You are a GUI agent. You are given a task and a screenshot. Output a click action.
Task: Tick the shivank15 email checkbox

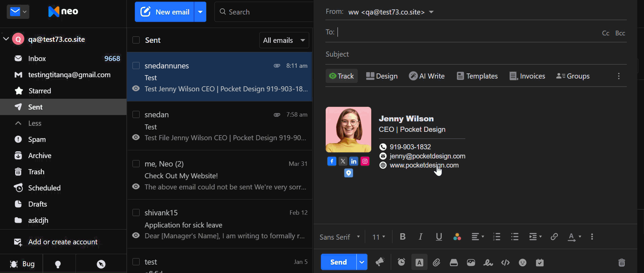pos(136,213)
